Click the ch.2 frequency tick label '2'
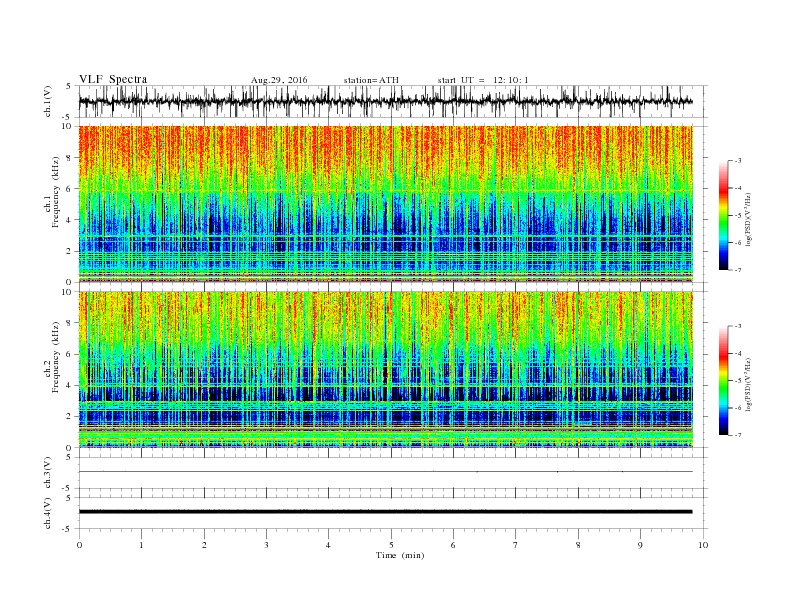Screen dimensions: 792x612 tap(70, 417)
